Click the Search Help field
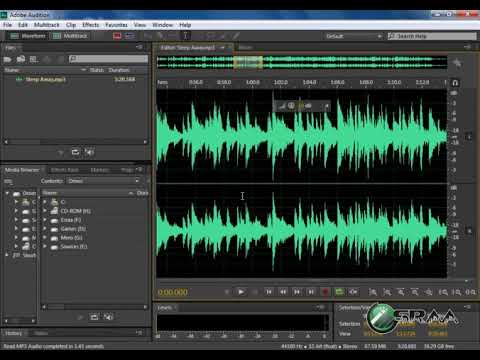480x360 pixels. 432,36
